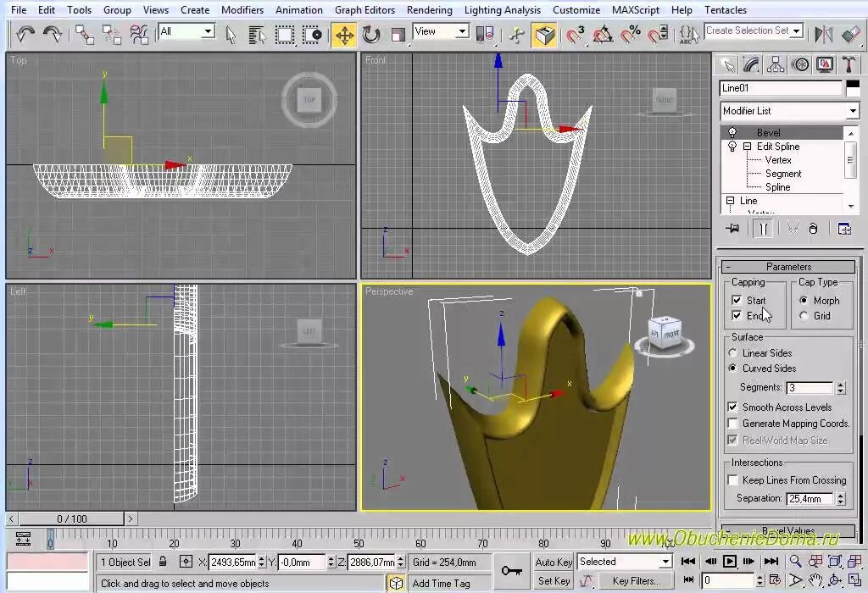Open the Rendering menu
Image resolution: width=868 pixels, height=593 pixels.
pos(429,10)
